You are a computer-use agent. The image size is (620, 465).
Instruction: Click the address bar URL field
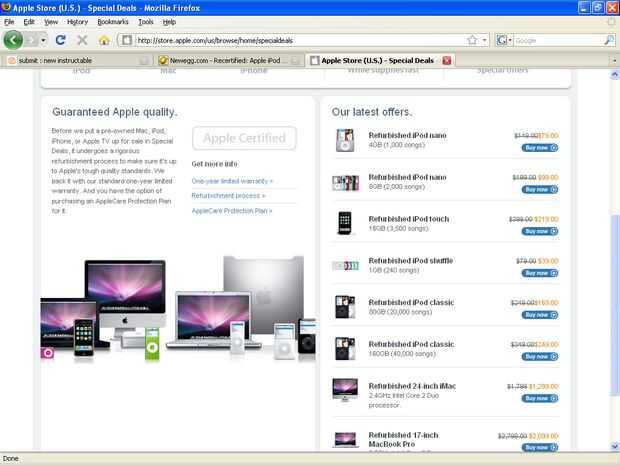(299, 40)
